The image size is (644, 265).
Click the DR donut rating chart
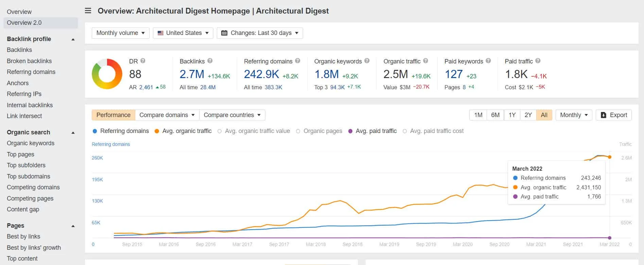[x=107, y=74]
